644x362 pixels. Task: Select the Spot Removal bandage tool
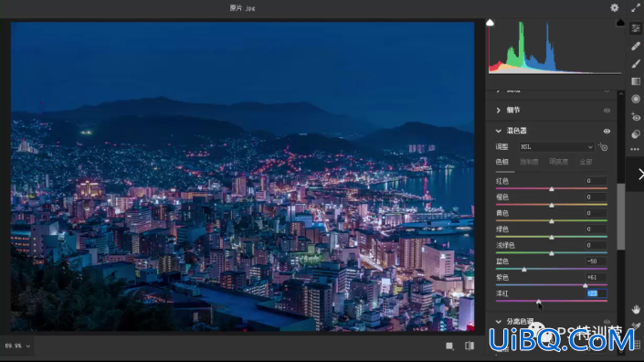[636, 46]
